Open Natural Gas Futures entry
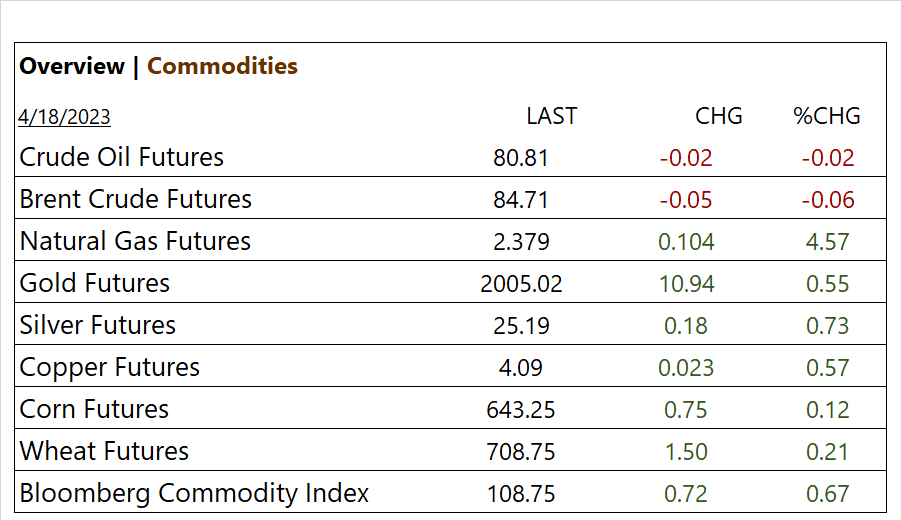 click(x=135, y=241)
